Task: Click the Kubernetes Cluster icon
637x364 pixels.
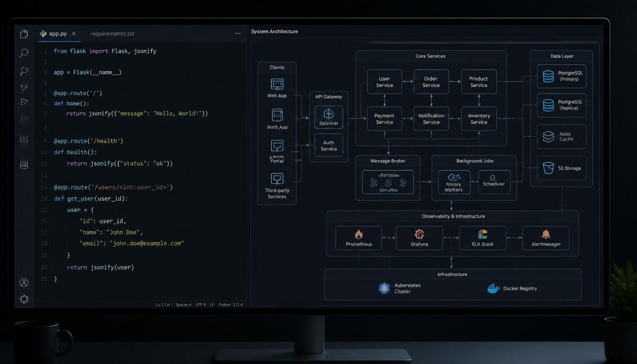Action: click(384, 288)
